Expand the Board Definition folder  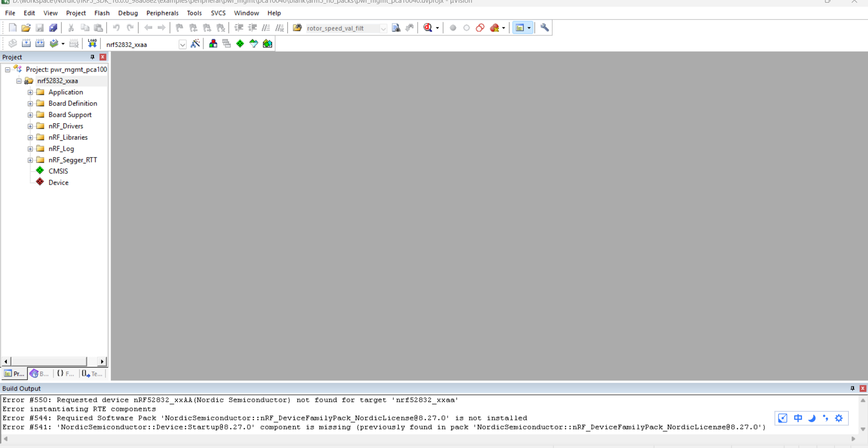[x=30, y=104]
